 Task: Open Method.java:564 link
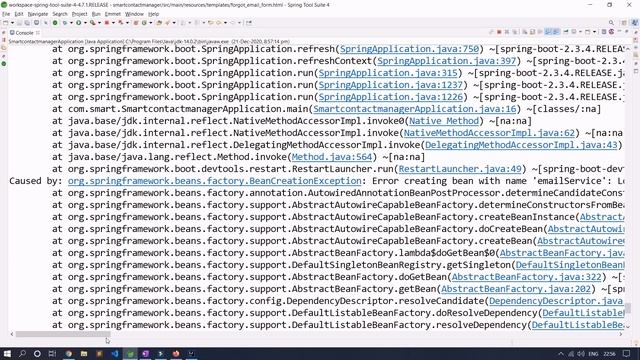[x=332, y=157]
